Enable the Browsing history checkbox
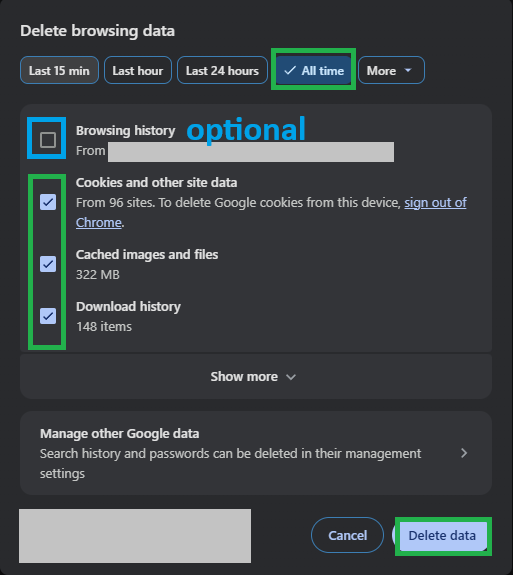The height and width of the screenshot is (575, 513). pos(48,140)
